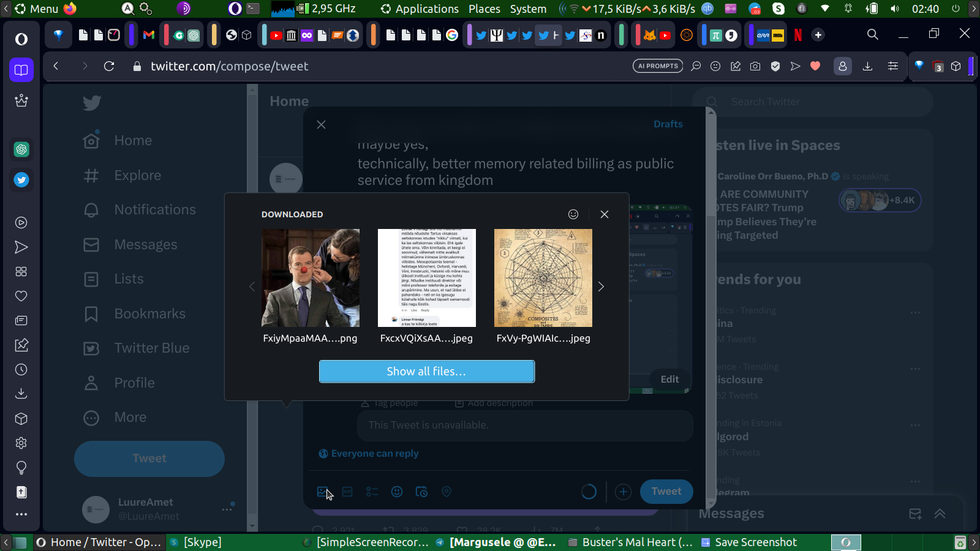Close the compose tweet dialog
Screen dimensions: 980x551
click(x=321, y=125)
